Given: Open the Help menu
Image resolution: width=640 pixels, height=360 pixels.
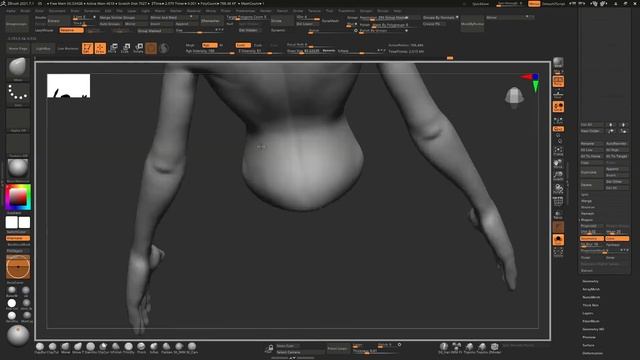Looking at the screenshot, I should (397, 11).
